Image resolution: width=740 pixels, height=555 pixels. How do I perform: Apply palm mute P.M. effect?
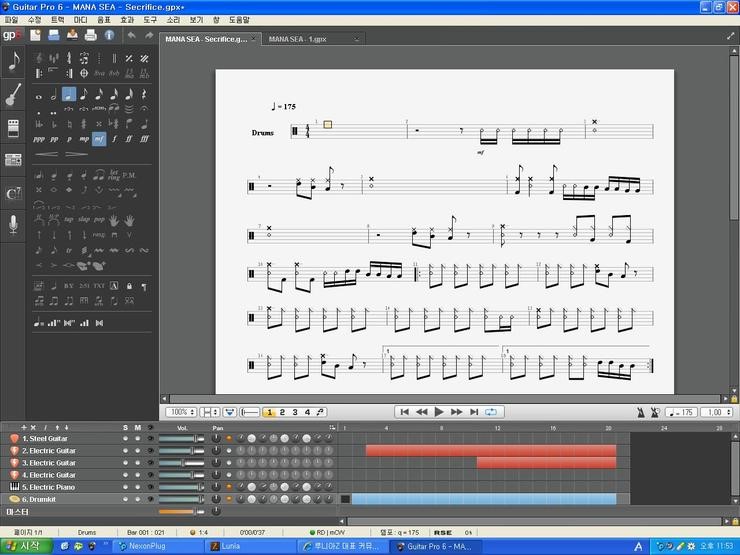129,175
